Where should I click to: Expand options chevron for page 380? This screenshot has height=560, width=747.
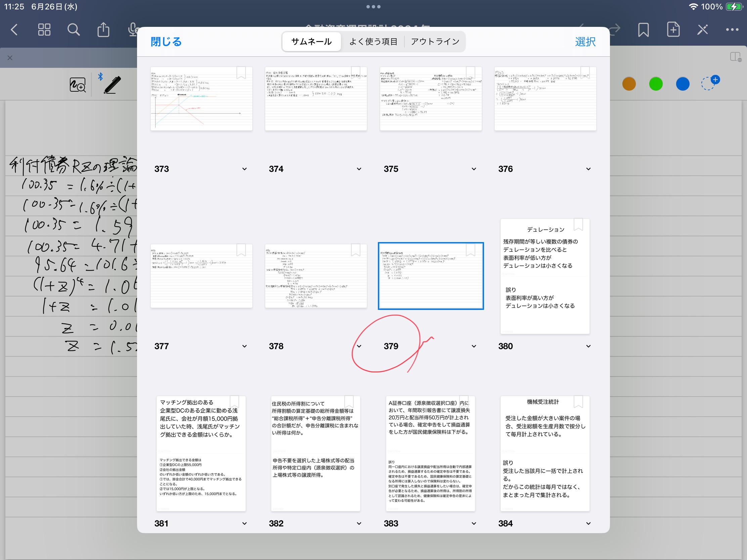(x=588, y=346)
